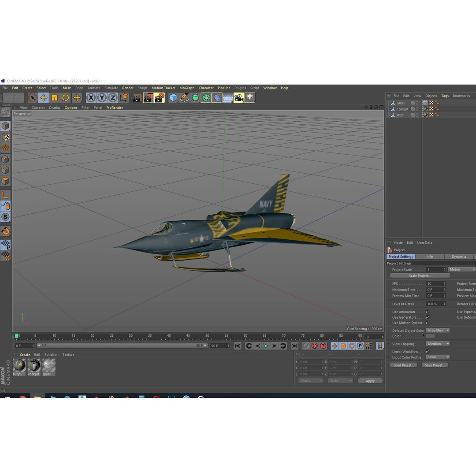476x476 pixels.
Task: Toggle the Y axis lock
Action: (x=102, y=98)
